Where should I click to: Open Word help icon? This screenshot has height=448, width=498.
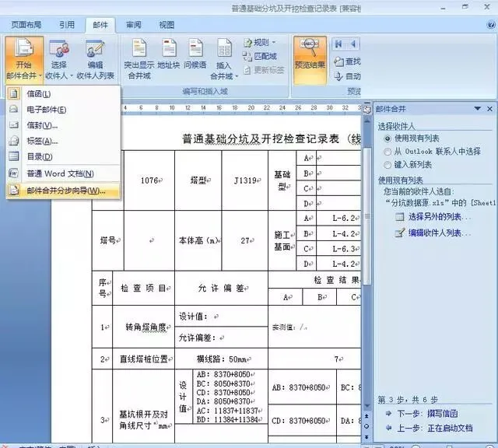(x=491, y=25)
